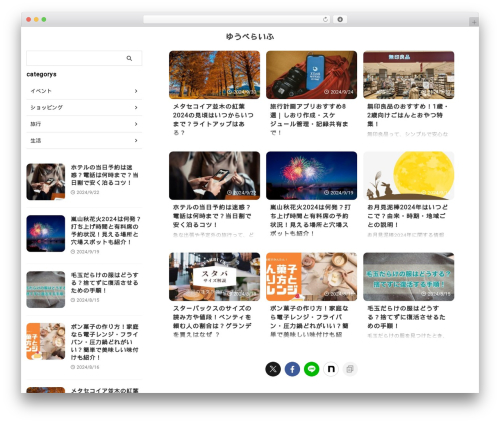Click the browser address bar
Image resolution: width=500 pixels, height=423 pixels.
pyautogui.click(x=237, y=19)
